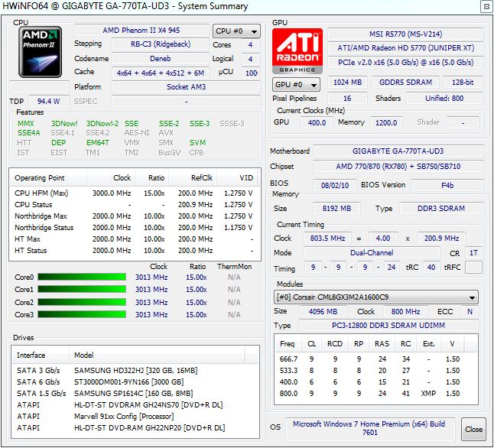The width and height of the screenshot is (494, 448).
Task: Click the Close button
Action: click(473, 429)
